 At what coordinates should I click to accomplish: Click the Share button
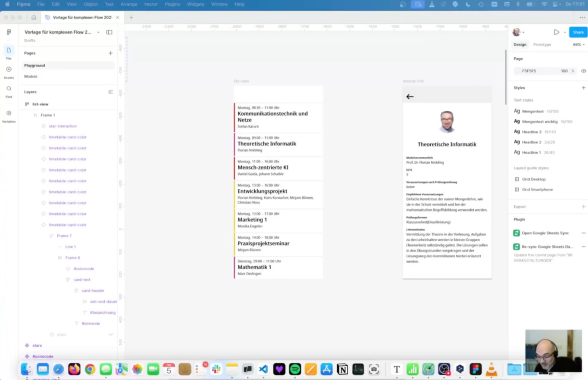(x=578, y=32)
